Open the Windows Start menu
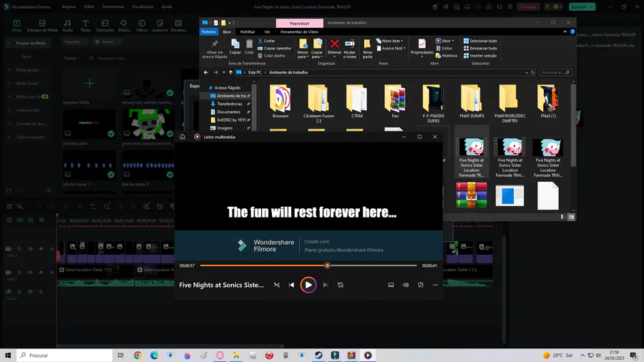This screenshot has width=644, height=362. [x=8, y=356]
